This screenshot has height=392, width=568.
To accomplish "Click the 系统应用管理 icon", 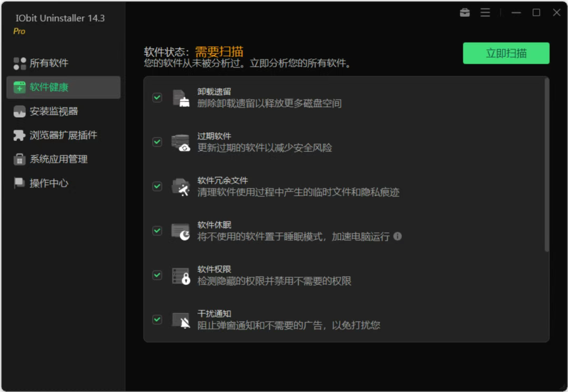I will 19,159.
